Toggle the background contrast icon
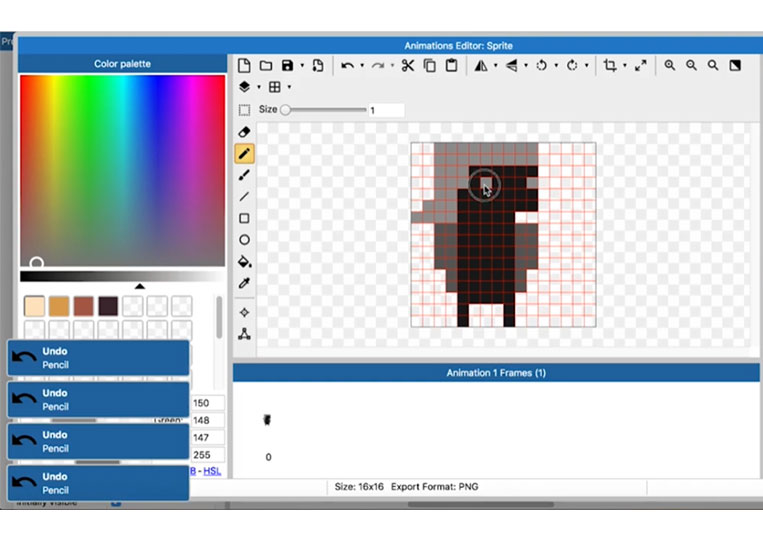The width and height of the screenshot is (763, 541). click(x=735, y=65)
